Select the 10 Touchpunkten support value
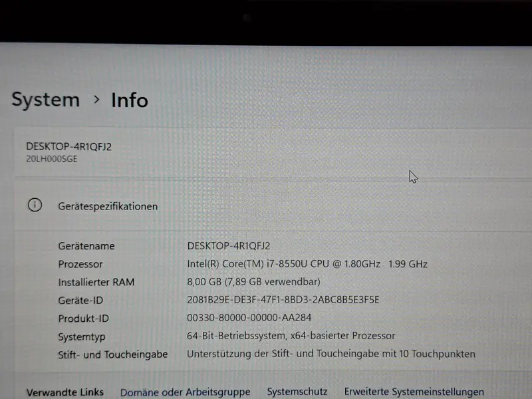Screen dimensions: 532x399 (331, 354)
